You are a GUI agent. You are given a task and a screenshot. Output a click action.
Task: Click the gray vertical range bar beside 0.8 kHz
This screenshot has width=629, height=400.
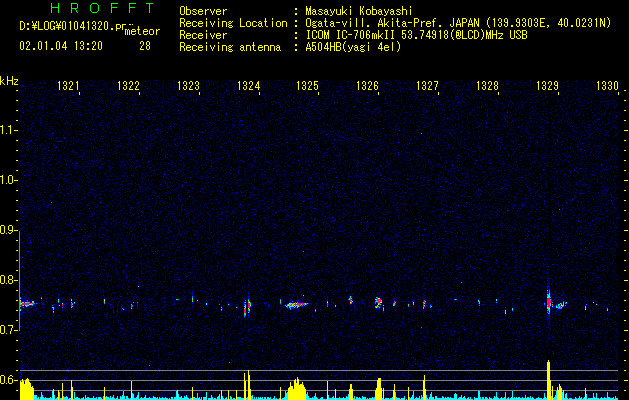19,280
